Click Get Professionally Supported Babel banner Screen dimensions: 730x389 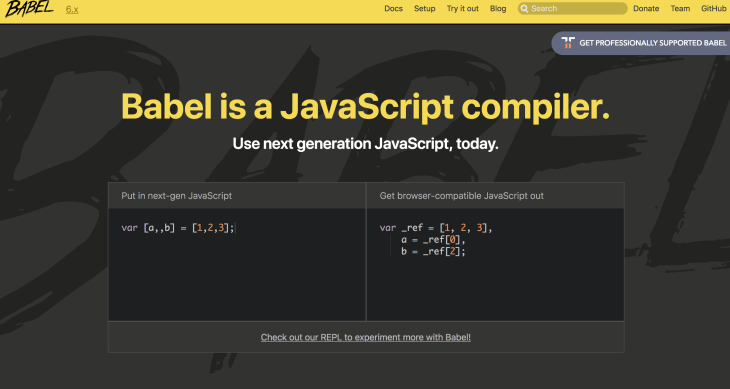click(x=641, y=43)
